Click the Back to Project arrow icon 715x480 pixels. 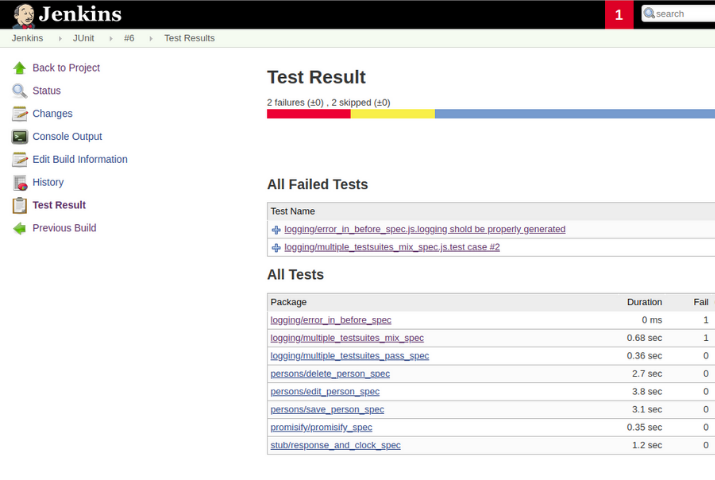(x=19, y=68)
